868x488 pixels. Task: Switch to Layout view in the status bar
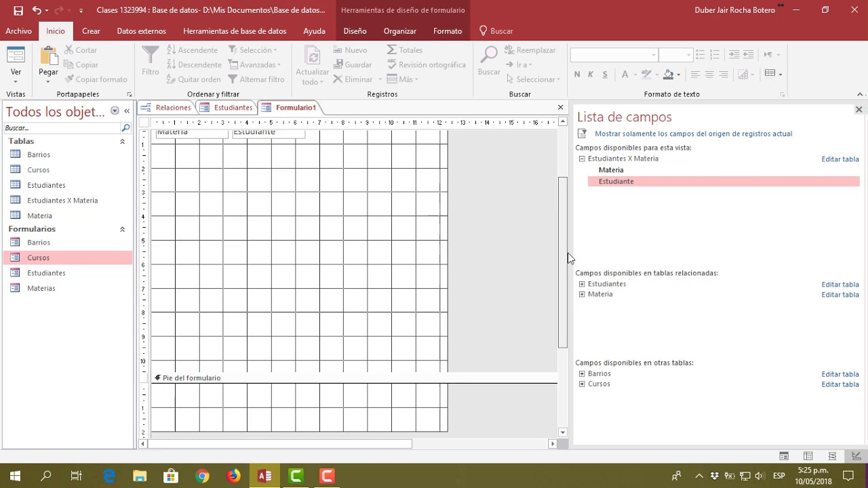point(808,456)
